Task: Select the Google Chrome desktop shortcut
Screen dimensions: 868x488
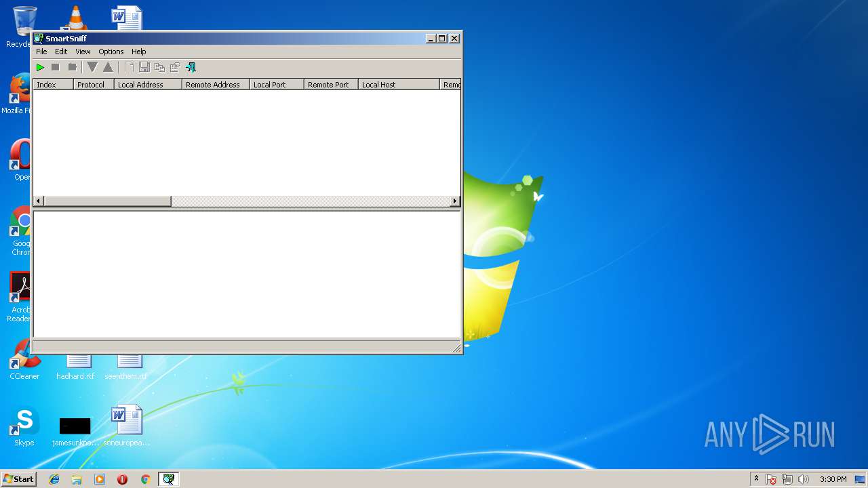Action: tap(20, 232)
